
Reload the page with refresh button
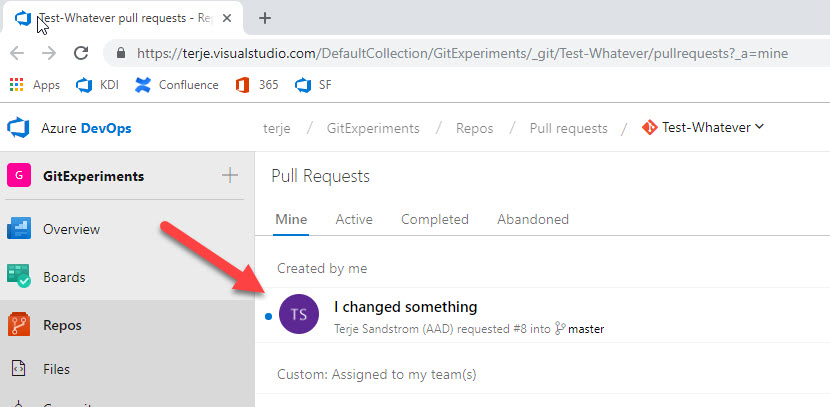pyautogui.click(x=81, y=53)
